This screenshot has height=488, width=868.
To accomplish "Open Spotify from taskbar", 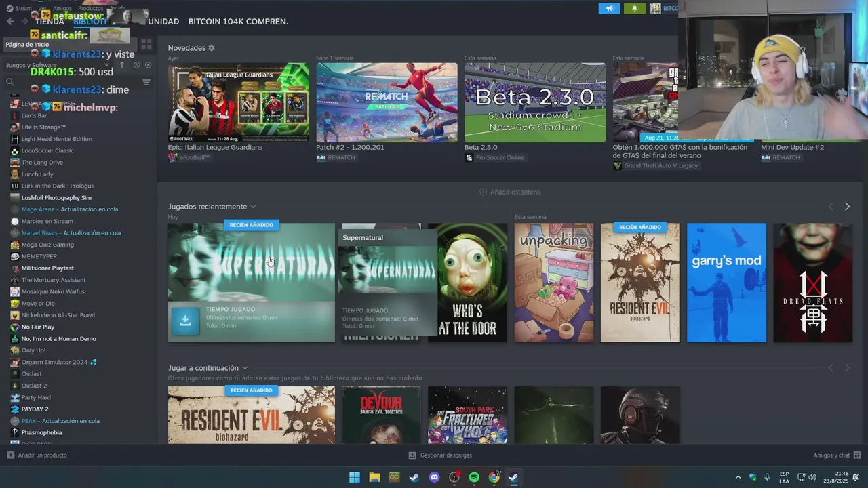I will (x=474, y=477).
